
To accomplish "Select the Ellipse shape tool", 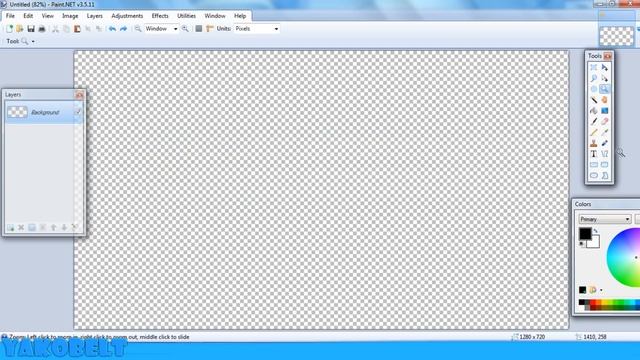I will 593,176.
